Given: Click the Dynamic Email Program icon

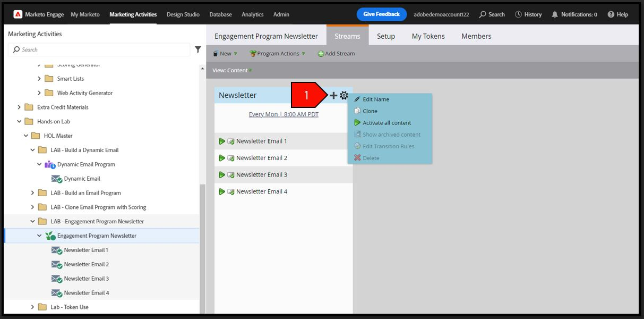Looking at the screenshot, I should 50,164.
